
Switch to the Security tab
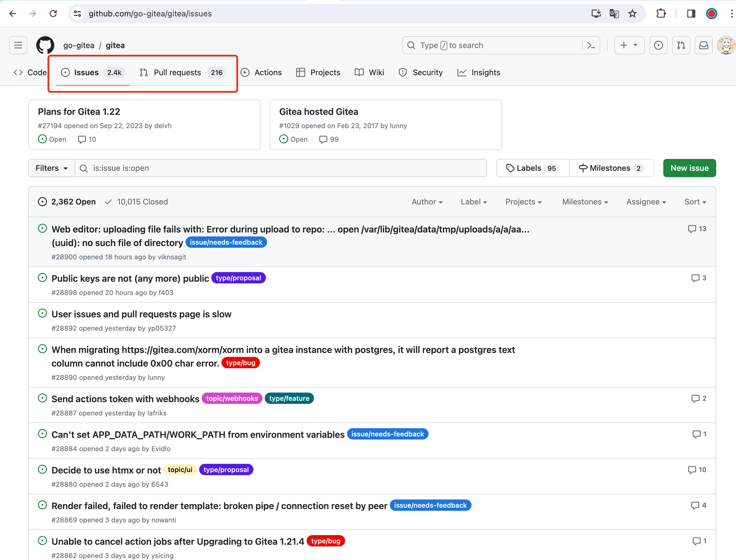click(421, 72)
